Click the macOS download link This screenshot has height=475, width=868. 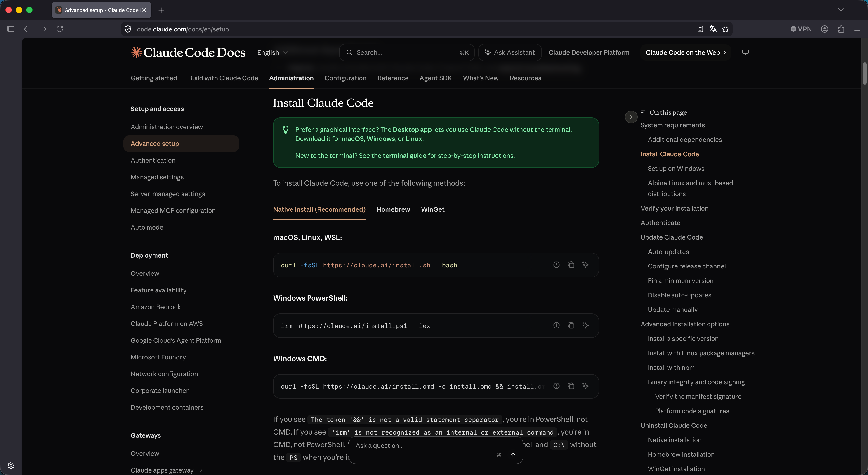coord(352,139)
